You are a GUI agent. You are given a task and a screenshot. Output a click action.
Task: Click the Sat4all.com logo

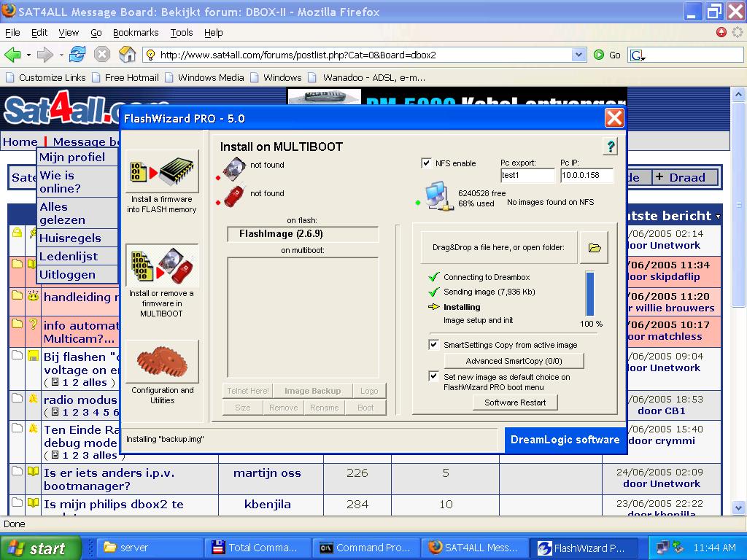(62, 108)
